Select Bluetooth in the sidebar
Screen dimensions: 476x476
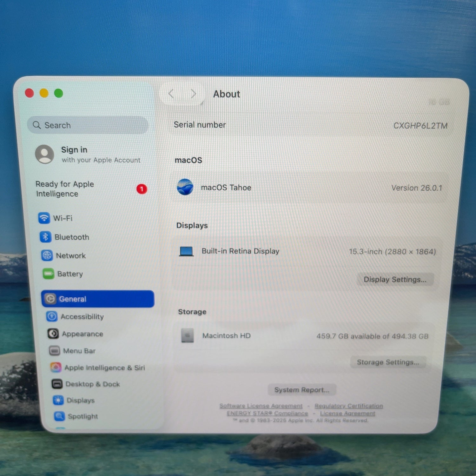(71, 237)
